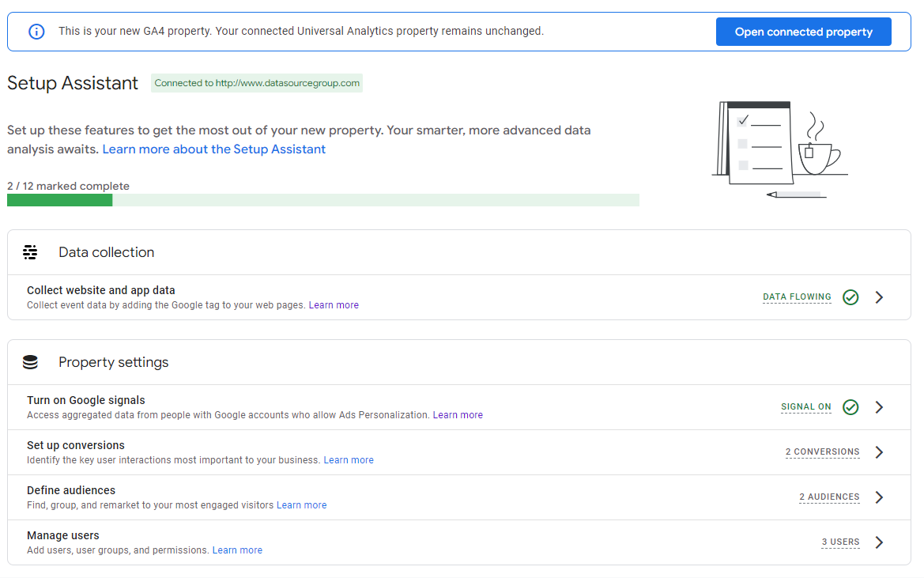The height and width of the screenshot is (578, 924).
Task: Open the Manage users chevron arrow
Action: pyautogui.click(x=879, y=542)
